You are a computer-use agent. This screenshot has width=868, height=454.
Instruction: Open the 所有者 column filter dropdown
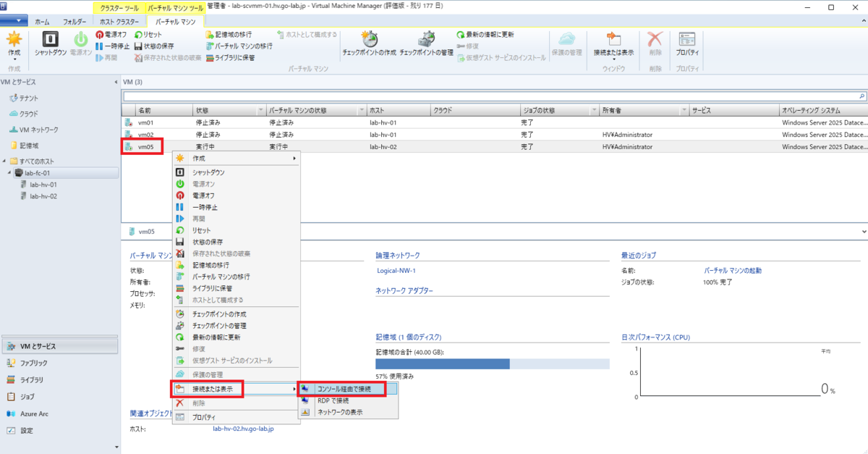coord(684,111)
